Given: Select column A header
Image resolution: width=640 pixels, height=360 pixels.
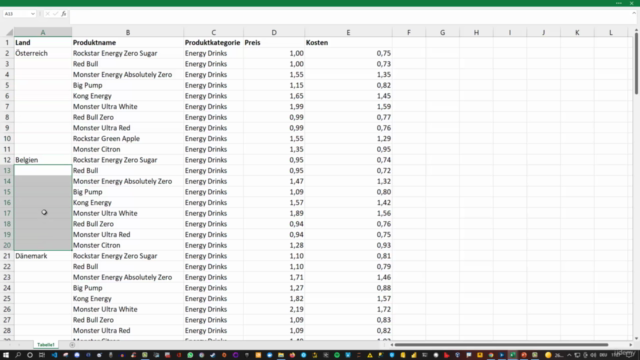Looking at the screenshot, I should coord(43,32).
